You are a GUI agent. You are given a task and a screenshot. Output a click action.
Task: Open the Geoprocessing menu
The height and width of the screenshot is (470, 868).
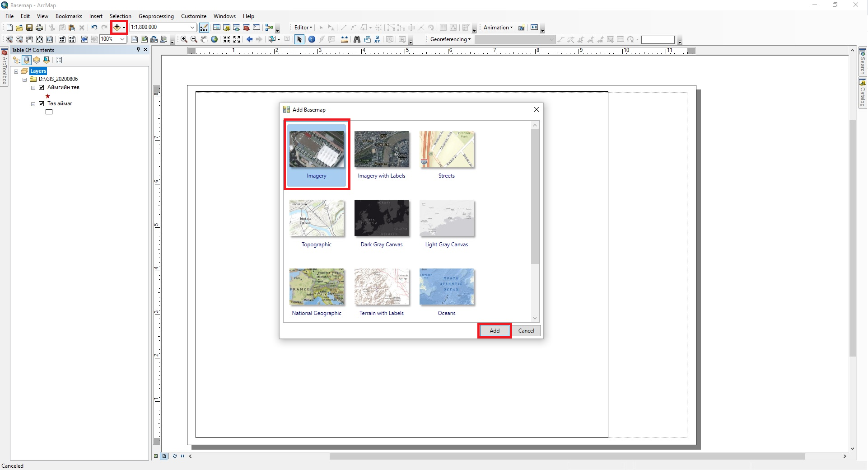point(156,16)
